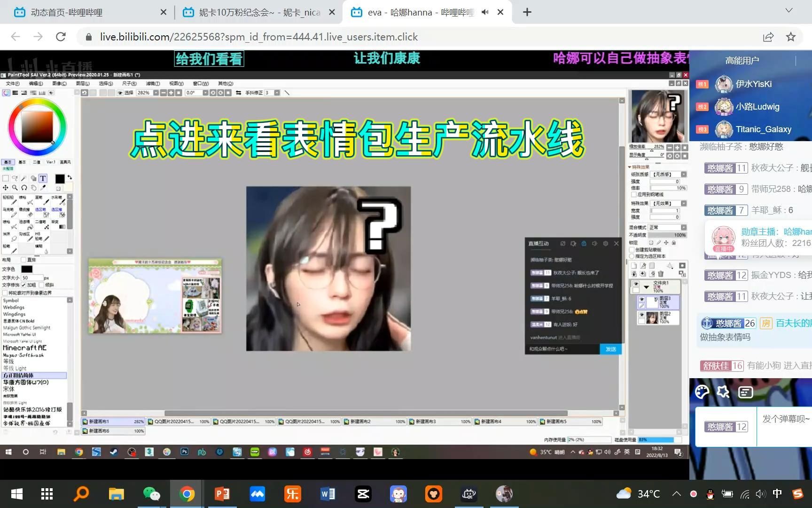Open 文件(F) menu in SAI

[13, 83]
